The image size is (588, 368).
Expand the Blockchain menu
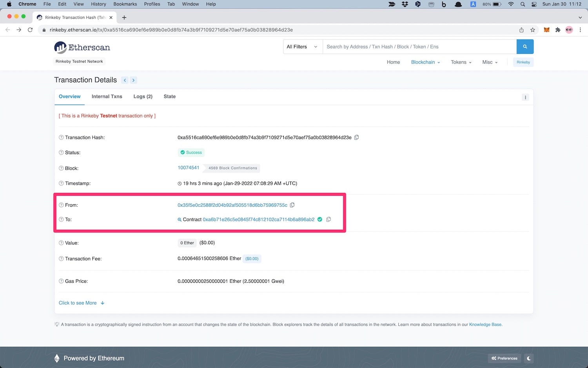[425, 62]
